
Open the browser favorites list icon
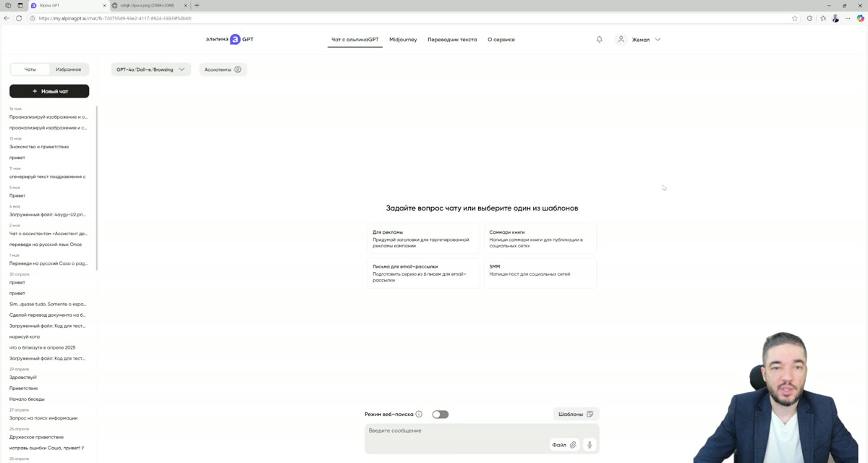click(823, 18)
